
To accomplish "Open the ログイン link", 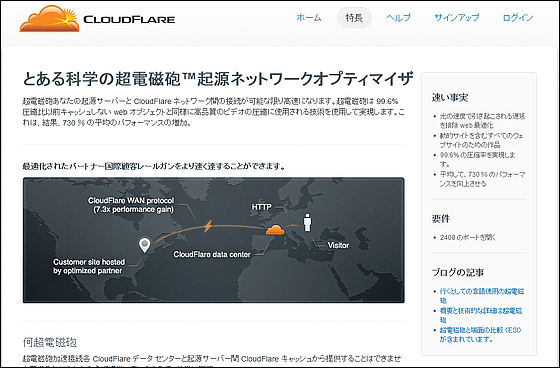I will click(518, 17).
